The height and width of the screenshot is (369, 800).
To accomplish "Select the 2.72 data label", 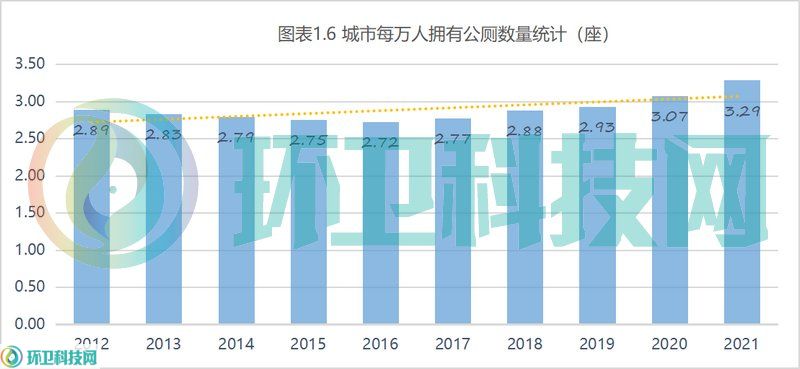I will click(380, 143).
